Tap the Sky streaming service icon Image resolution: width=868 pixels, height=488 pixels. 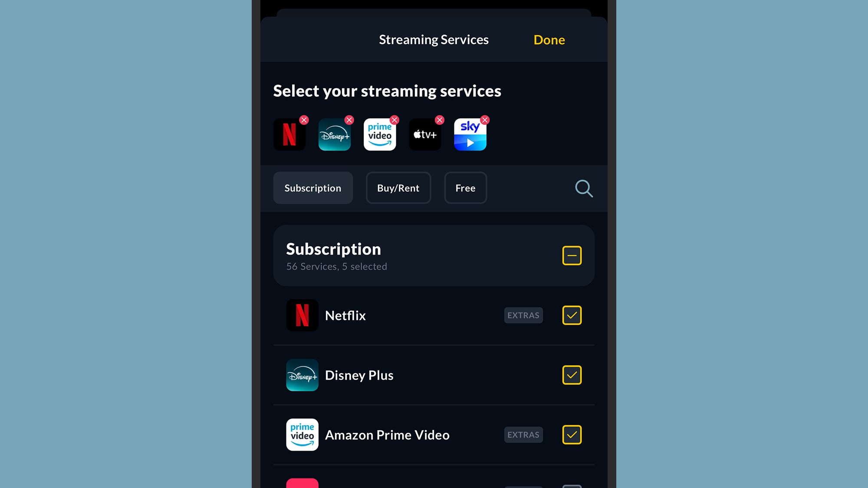coord(471,134)
